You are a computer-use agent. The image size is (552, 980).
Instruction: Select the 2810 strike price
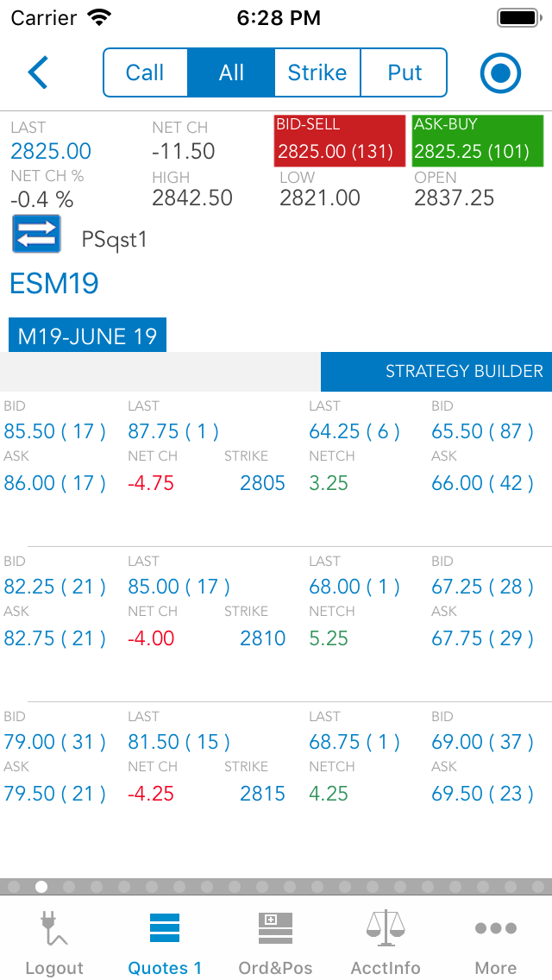(x=262, y=638)
